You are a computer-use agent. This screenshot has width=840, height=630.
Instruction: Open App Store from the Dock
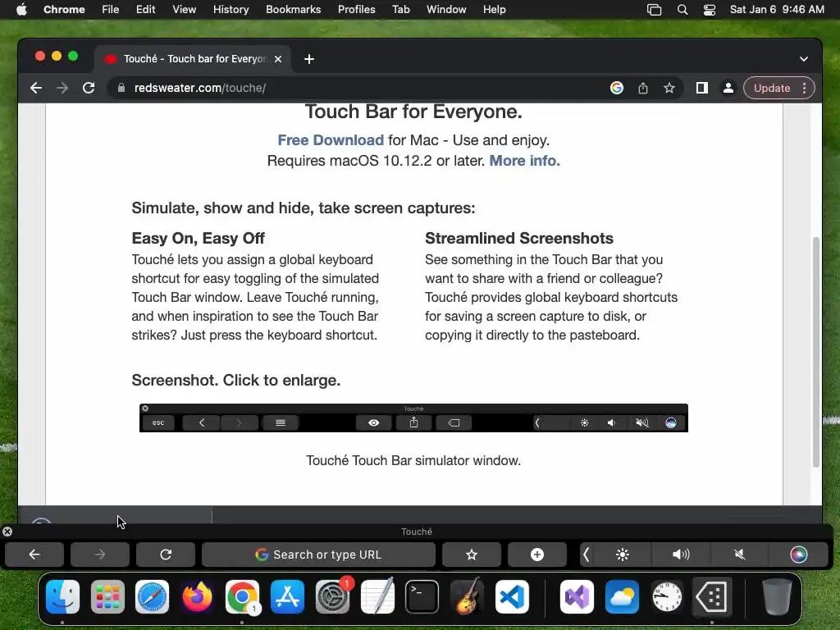[287, 597]
